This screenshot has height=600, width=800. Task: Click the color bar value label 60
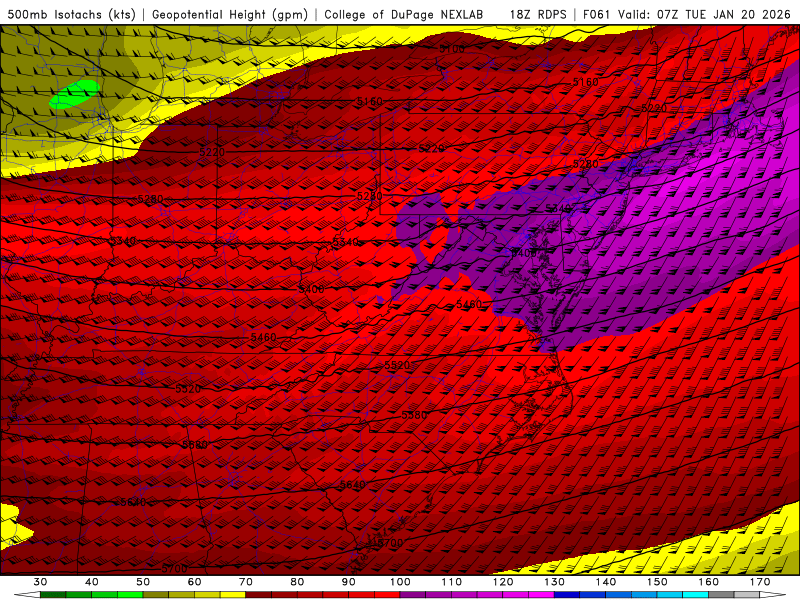pyautogui.click(x=194, y=582)
